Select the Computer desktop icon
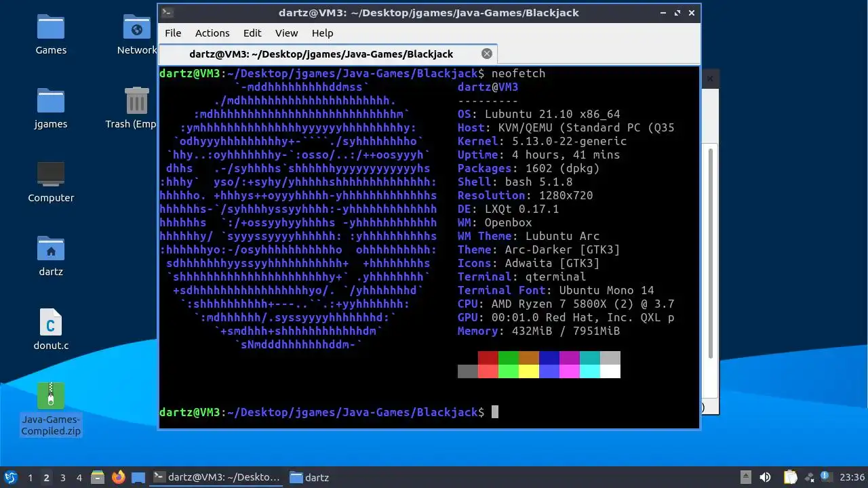 click(x=51, y=182)
